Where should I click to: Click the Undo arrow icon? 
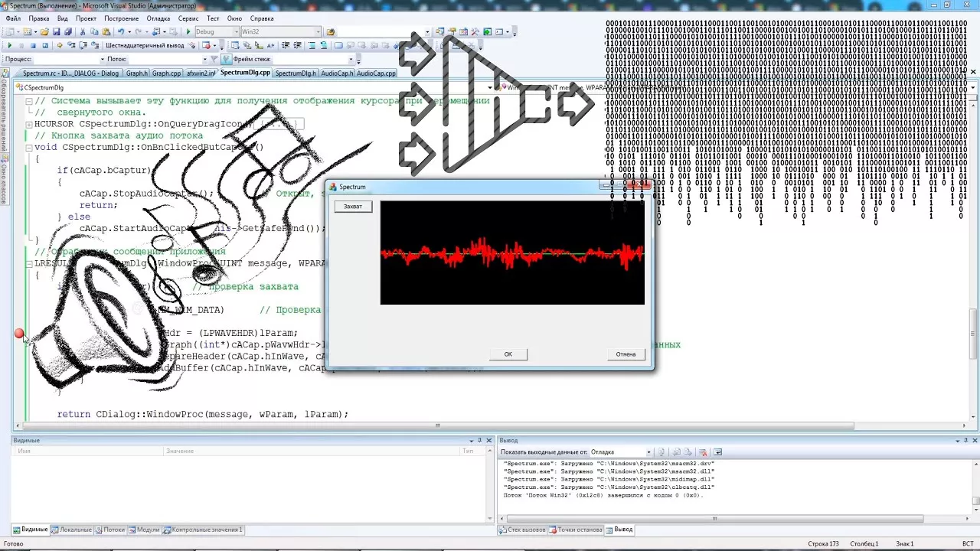tap(121, 32)
